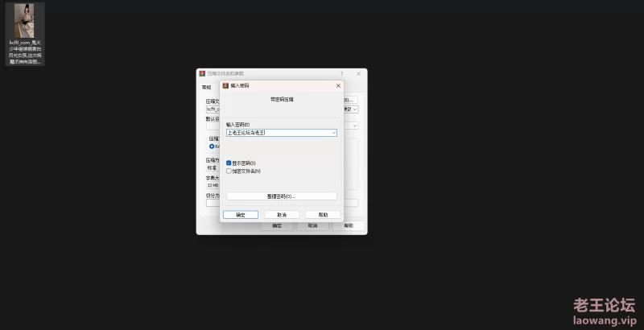This screenshot has width=644, height=330.
Task: Click the ? help icon of the 压缩文件名和参数 window
Action: click(341, 73)
